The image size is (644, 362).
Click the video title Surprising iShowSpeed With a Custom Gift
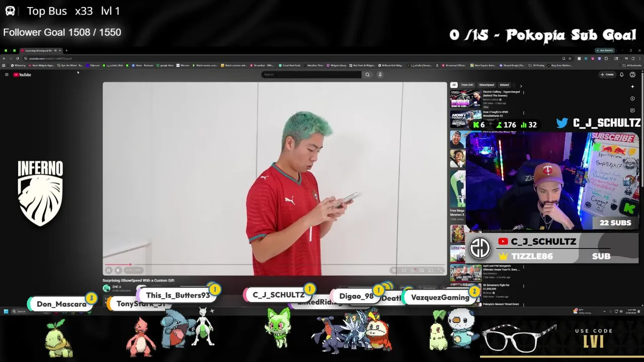pos(138,281)
